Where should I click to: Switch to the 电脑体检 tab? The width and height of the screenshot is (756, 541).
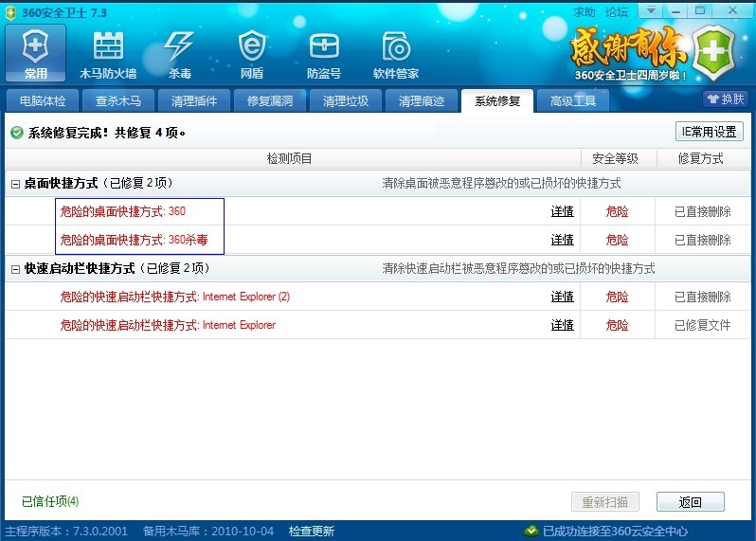tap(43, 100)
